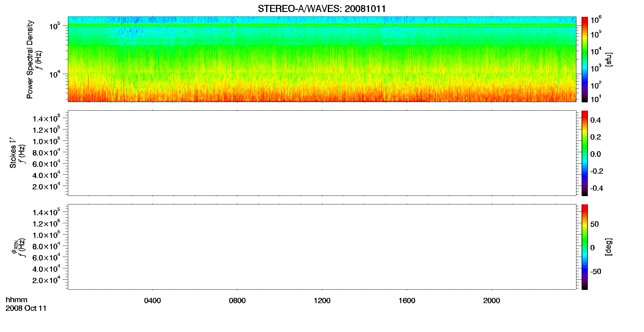Viewport: 644px width, 332px height.
Task: Click the degrees color bar at bottom right
Action: point(585,247)
